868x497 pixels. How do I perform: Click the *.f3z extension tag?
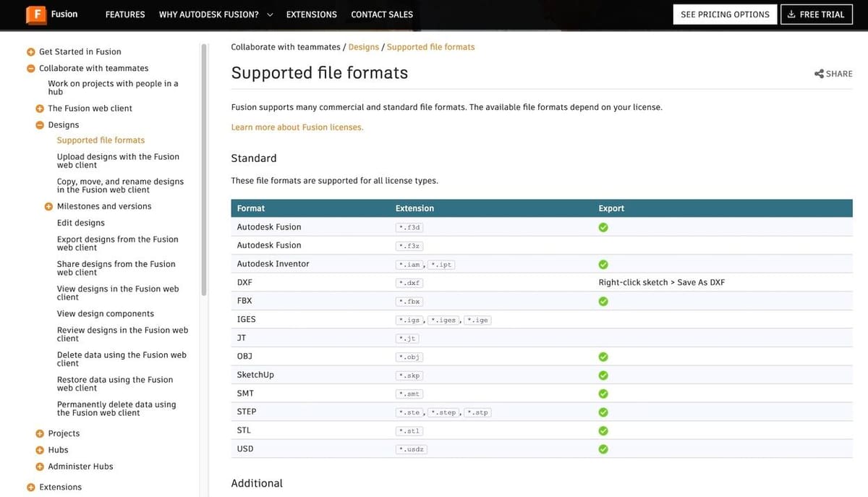409,246
